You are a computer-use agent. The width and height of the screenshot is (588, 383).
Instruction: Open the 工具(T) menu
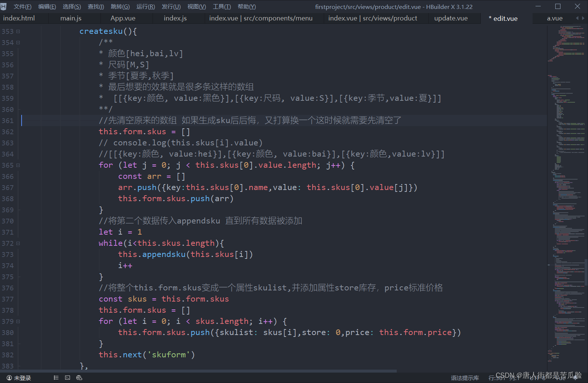(x=222, y=7)
